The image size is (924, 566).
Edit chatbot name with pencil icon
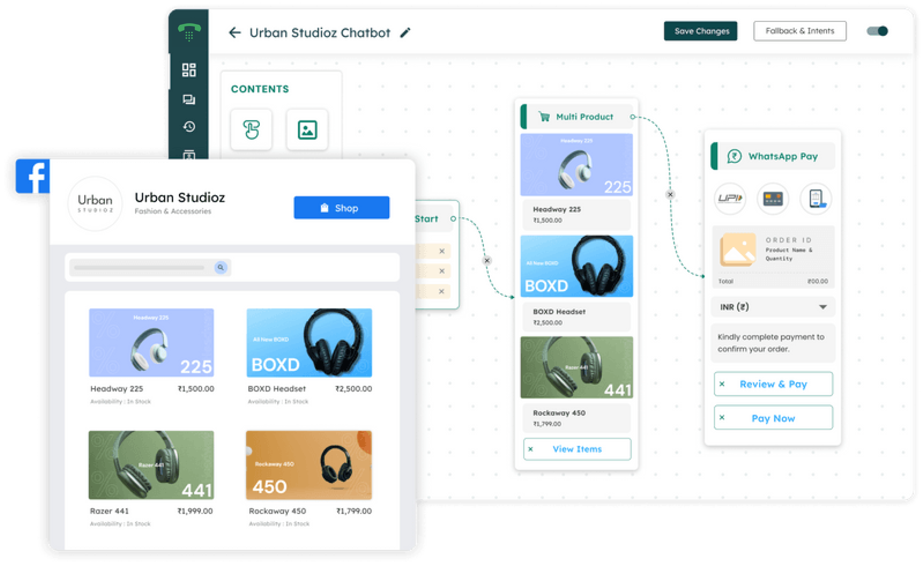point(405,33)
